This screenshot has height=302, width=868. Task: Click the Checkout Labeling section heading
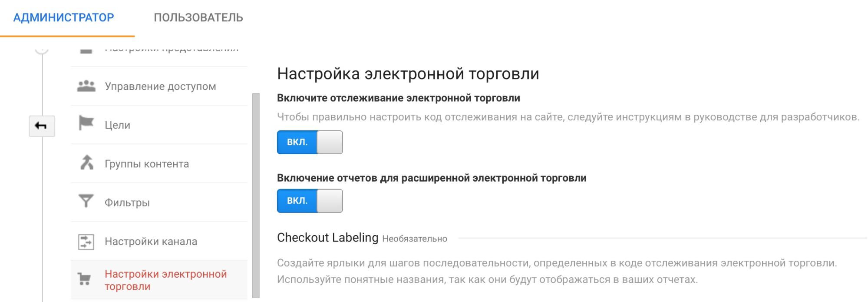coord(327,238)
